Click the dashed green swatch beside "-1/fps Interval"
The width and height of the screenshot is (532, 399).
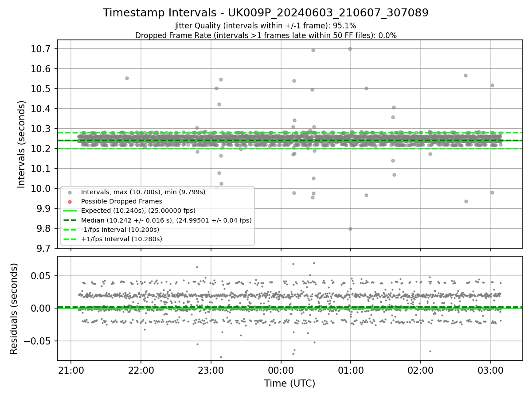70,230
